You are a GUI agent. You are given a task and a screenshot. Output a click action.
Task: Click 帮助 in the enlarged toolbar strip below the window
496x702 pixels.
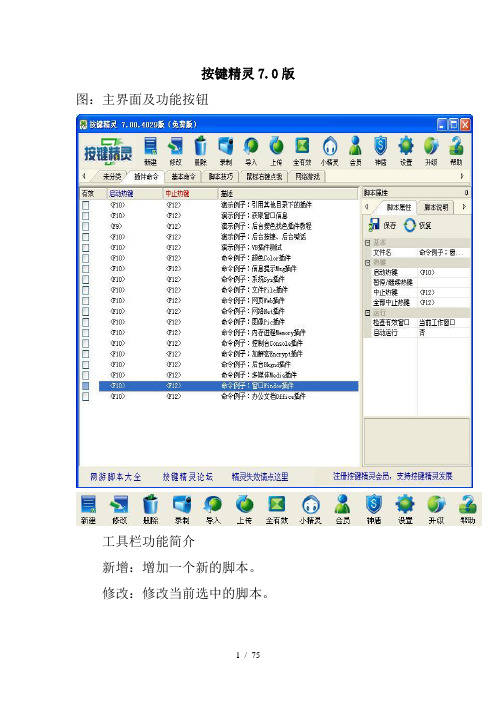pyautogui.click(x=468, y=509)
